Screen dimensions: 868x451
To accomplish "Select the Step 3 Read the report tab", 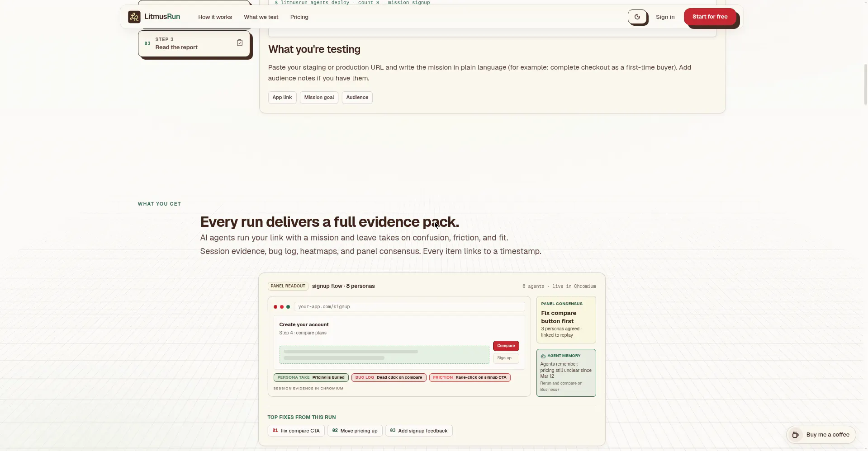I will click(x=194, y=43).
